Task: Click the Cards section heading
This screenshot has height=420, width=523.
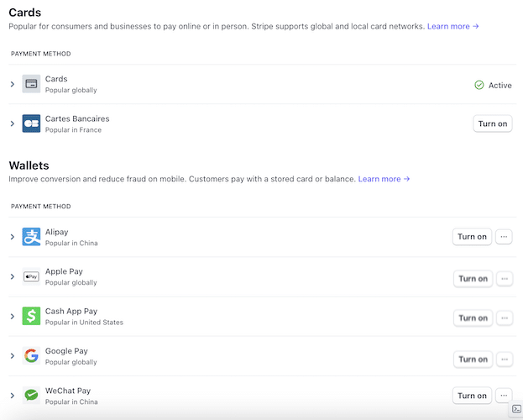Action: tap(25, 13)
